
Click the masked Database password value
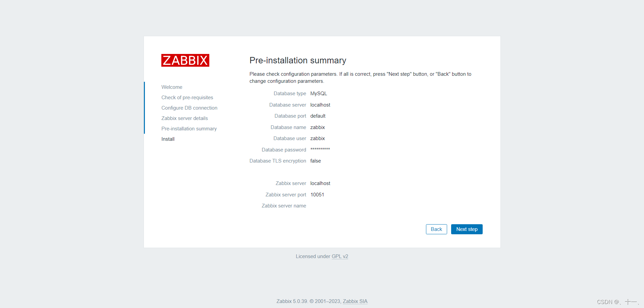pyautogui.click(x=320, y=149)
